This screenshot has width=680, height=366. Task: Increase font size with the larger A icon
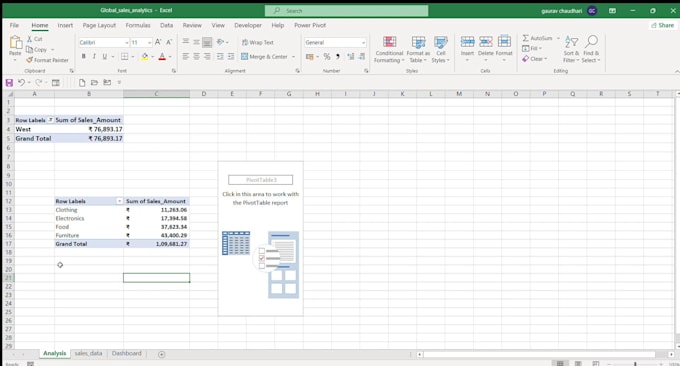click(x=158, y=42)
